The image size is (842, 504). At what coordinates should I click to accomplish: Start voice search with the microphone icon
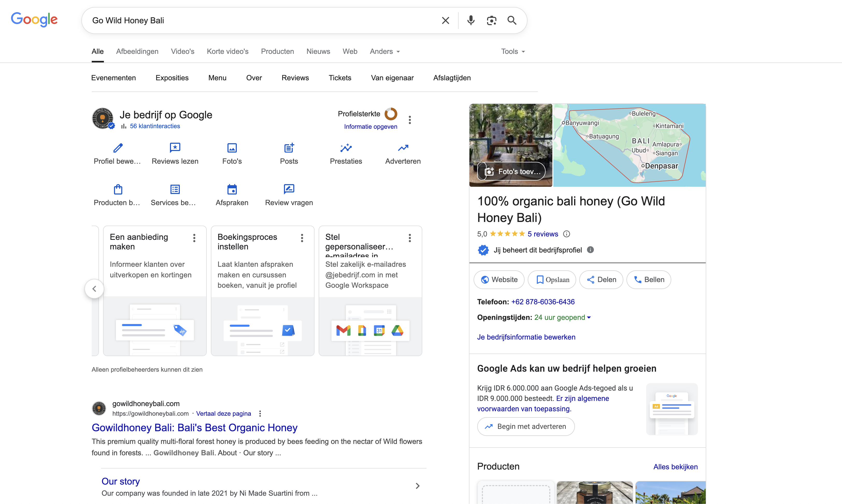(x=471, y=20)
